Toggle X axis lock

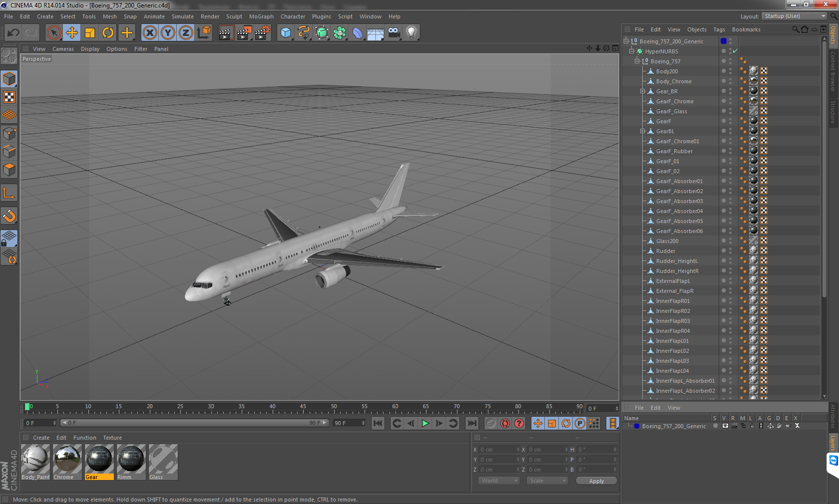149,33
